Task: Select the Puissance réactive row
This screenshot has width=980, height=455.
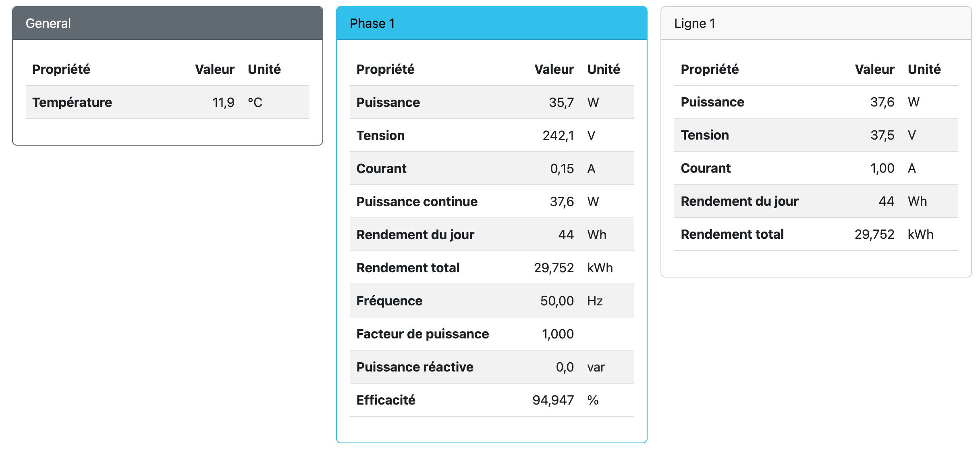Action: click(x=492, y=367)
